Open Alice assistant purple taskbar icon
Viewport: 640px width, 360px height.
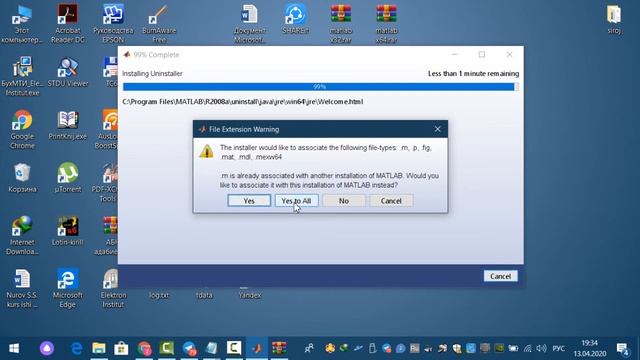[47, 348]
